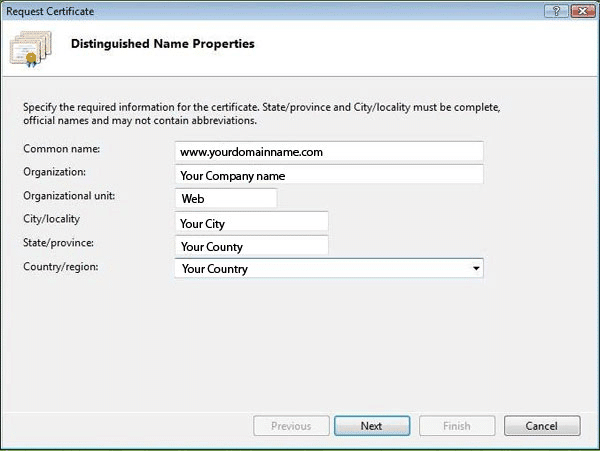Focus the Organizational unit field containing Web

point(225,198)
